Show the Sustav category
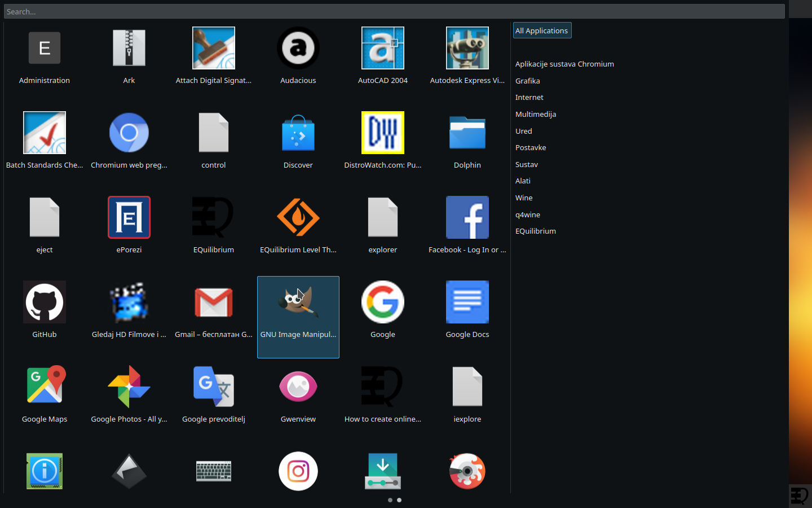 tap(526, 164)
